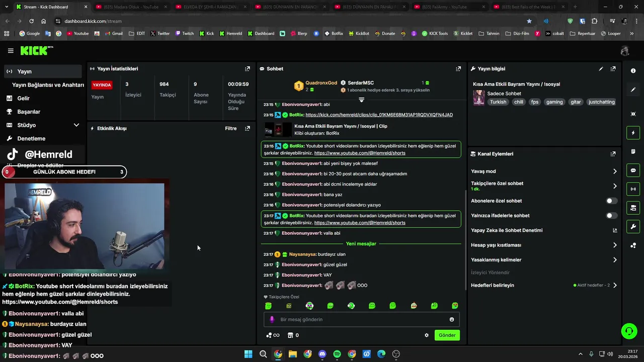This screenshot has height=362, width=644.
Task: Insert the snowman emote in emote row
Action: 414,306
